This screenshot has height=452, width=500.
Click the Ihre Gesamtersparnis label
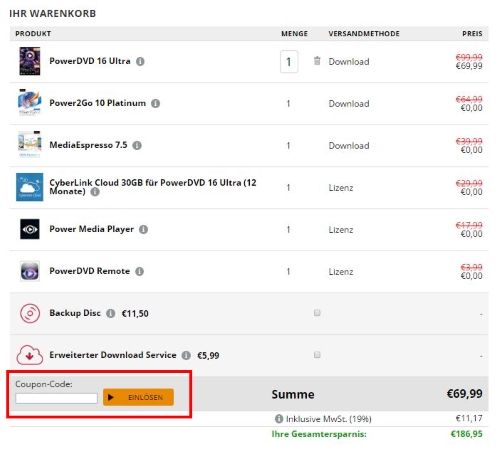319,434
